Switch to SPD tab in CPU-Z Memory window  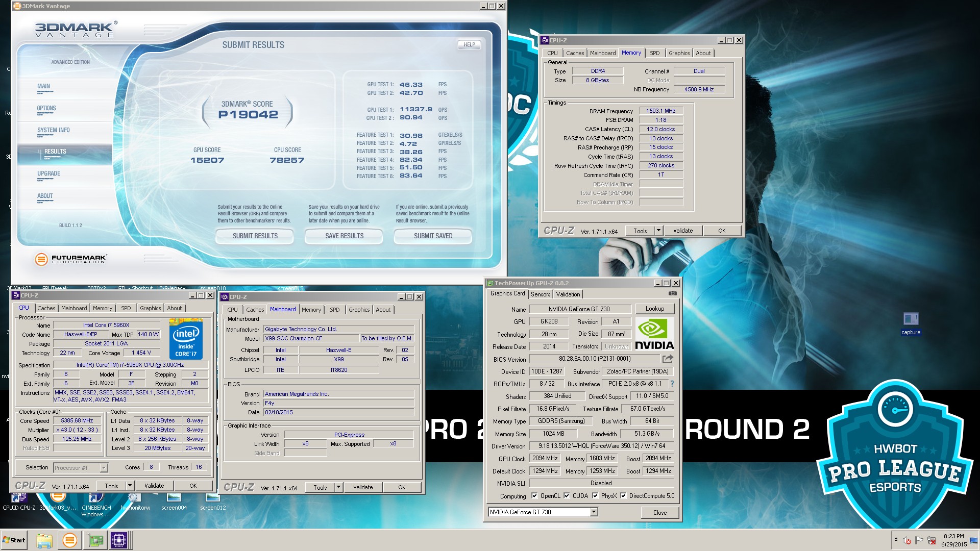click(655, 53)
